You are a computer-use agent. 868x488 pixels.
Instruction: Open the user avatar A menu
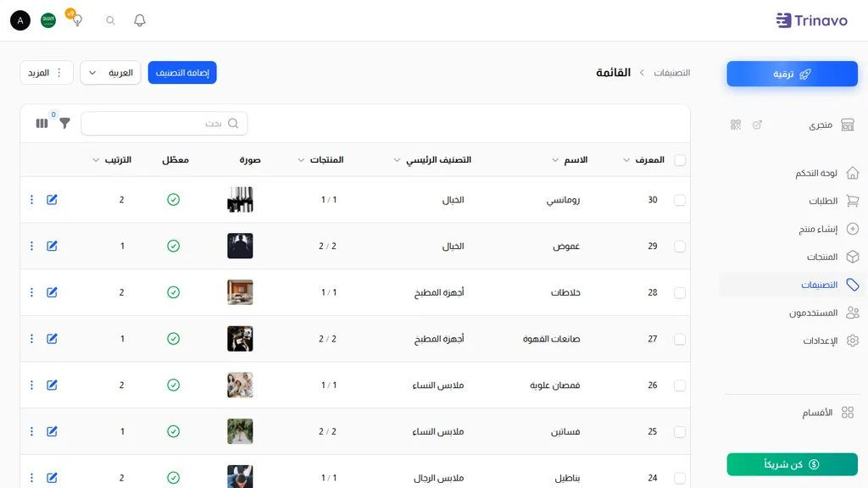[x=20, y=20]
